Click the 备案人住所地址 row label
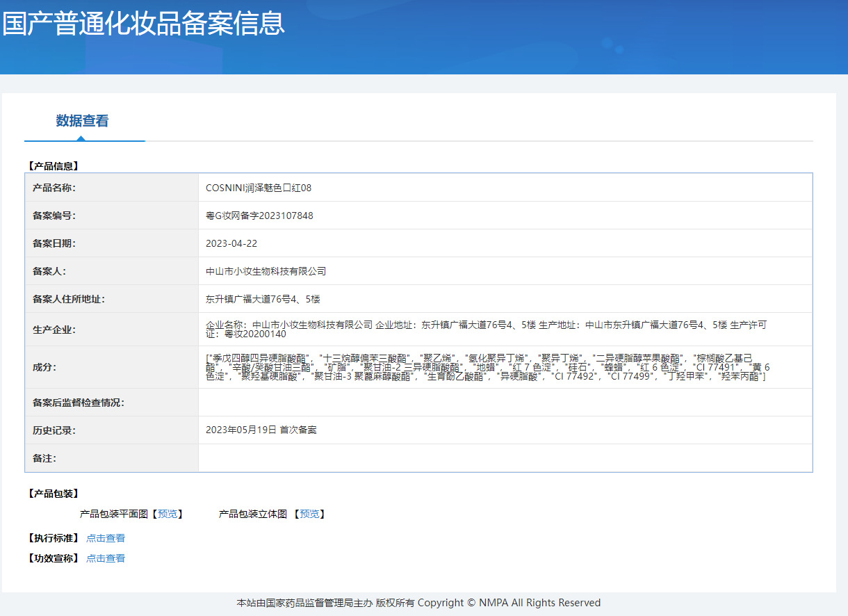 tap(69, 299)
